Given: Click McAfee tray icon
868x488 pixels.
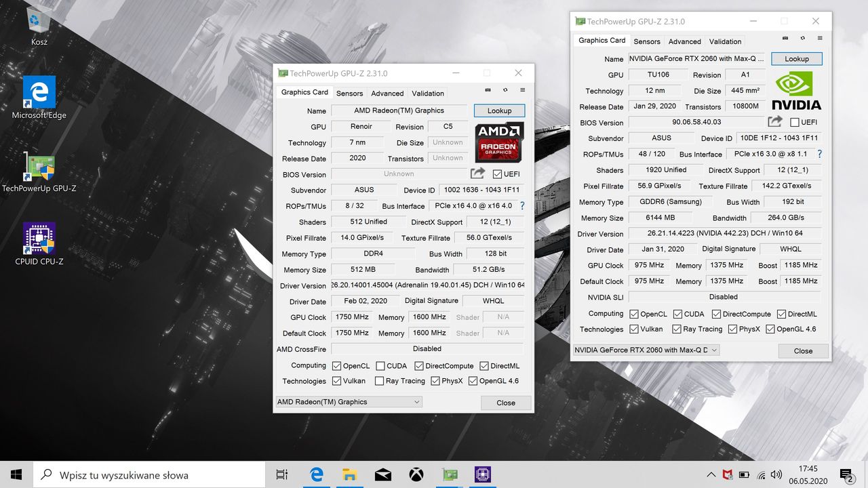Looking at the screenshot, I should [727, 474].
